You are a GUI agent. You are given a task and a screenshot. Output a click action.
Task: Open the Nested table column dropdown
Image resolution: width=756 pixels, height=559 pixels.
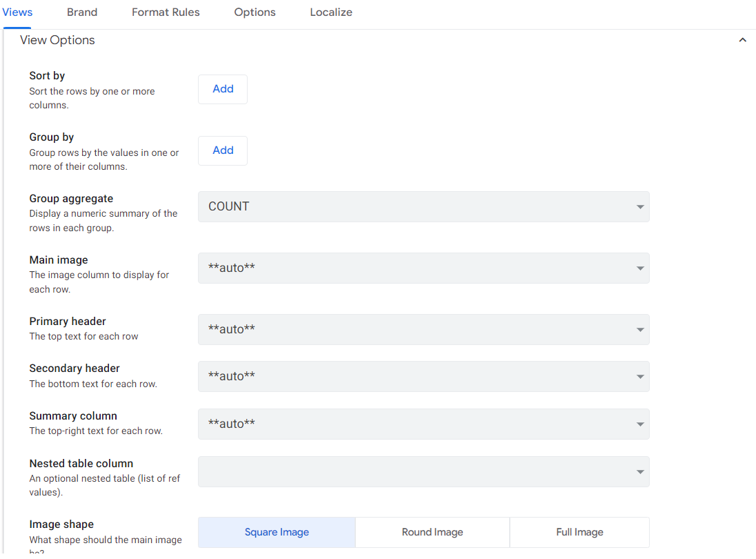click(x=423, y=471)
